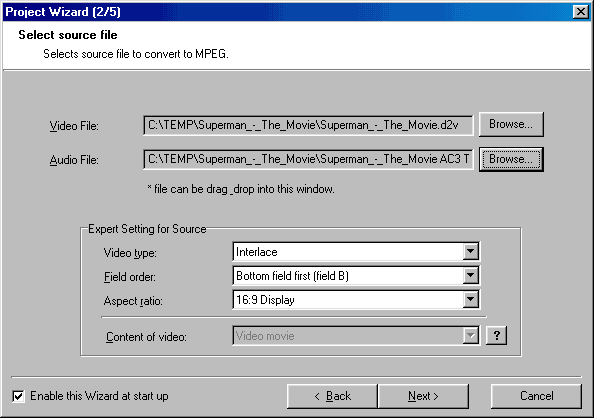The width and height of the screenshot is (594, 418).
Task: Browse for the Audio File
Action: tap(511, 159)
